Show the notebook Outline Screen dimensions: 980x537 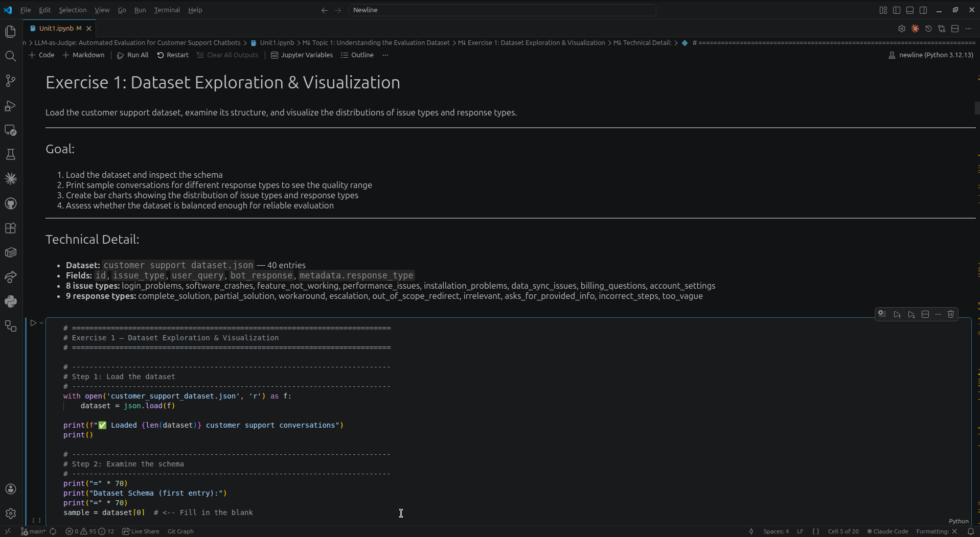tap(357, 55)
